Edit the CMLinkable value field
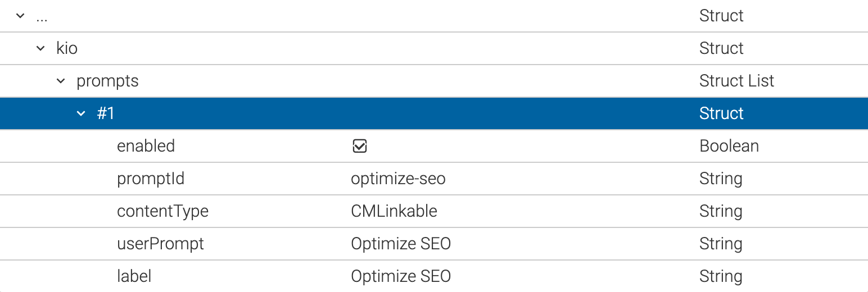 pyautogui.click(x=394, y=211)
